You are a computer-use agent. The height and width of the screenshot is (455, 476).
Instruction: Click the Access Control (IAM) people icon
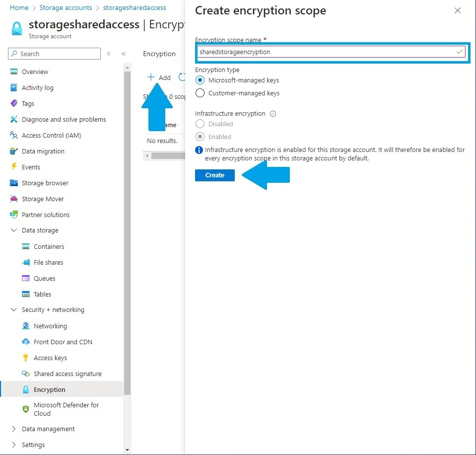[14, 135]
